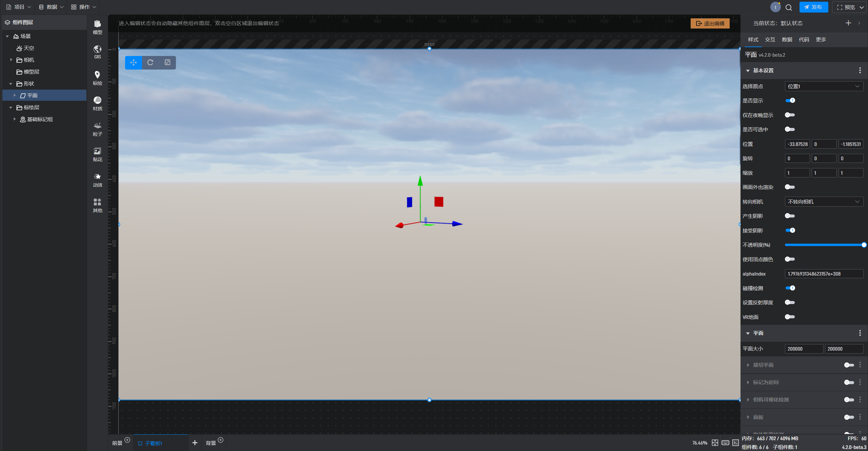Expand the 相机 folder in layer tree
Image resolution: width=868 pixels, height=451 pixels.
(x=11, y=60)
